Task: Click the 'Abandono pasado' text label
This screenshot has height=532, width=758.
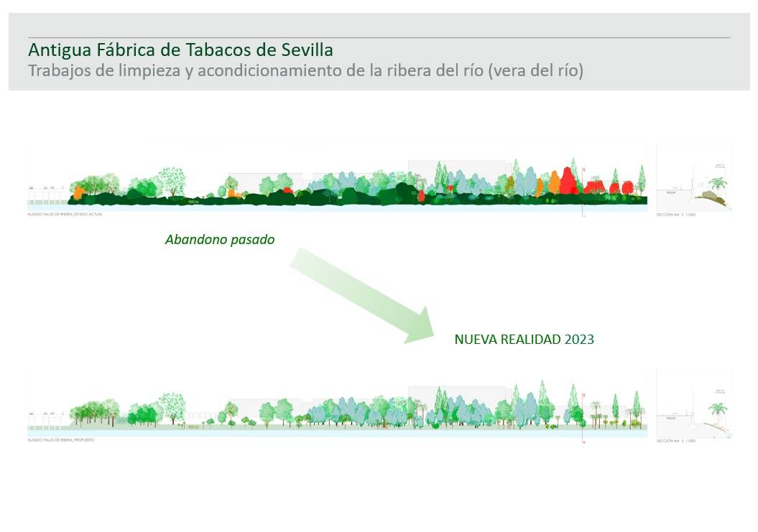Action: pos(220,240)
